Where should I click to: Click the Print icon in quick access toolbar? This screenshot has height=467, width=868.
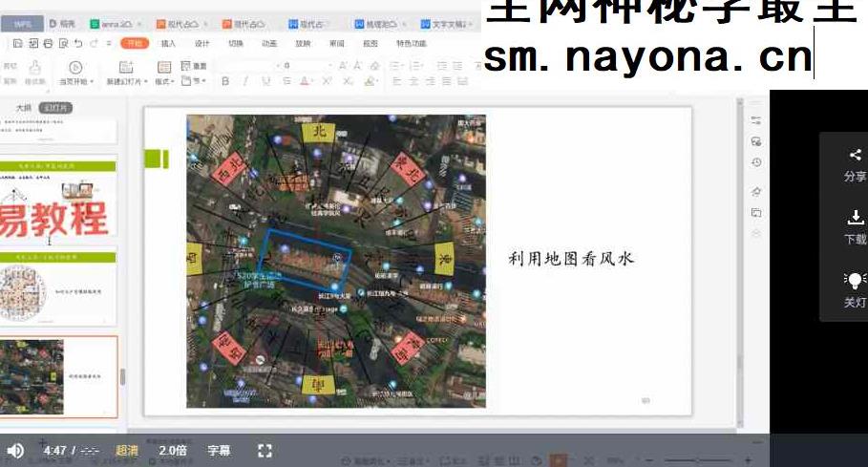48,43
